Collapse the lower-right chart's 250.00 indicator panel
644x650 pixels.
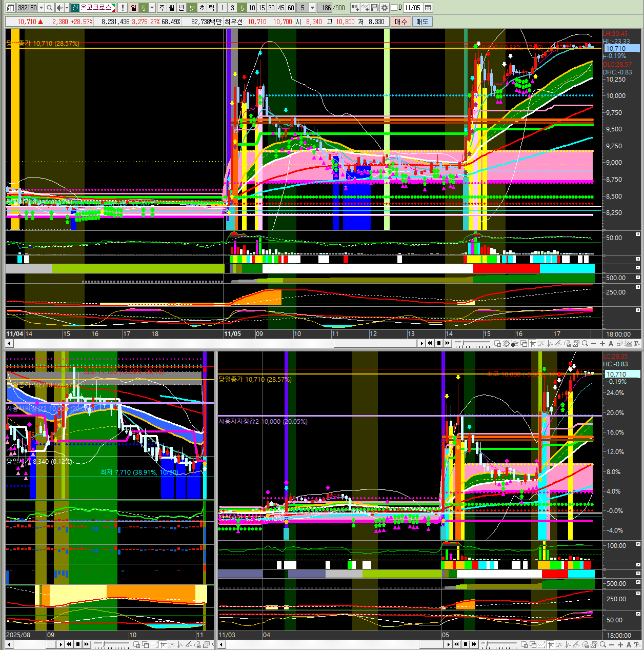638,593
